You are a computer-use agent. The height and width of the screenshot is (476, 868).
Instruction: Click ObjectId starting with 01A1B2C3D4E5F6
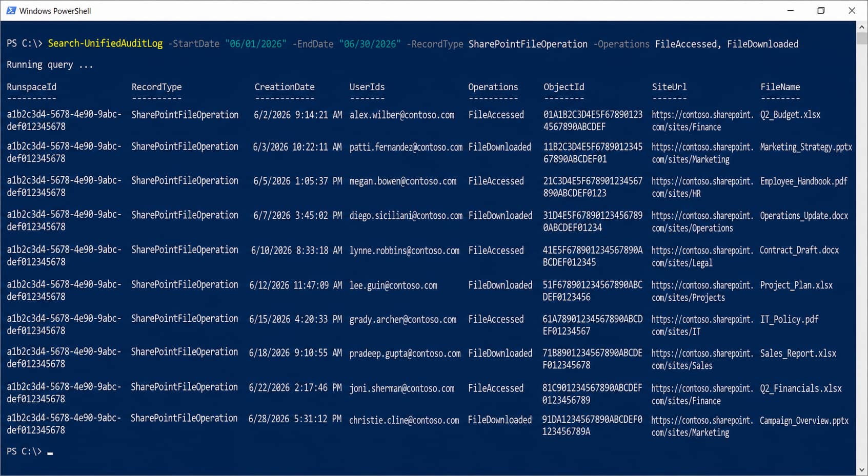[x=593, y=121]
